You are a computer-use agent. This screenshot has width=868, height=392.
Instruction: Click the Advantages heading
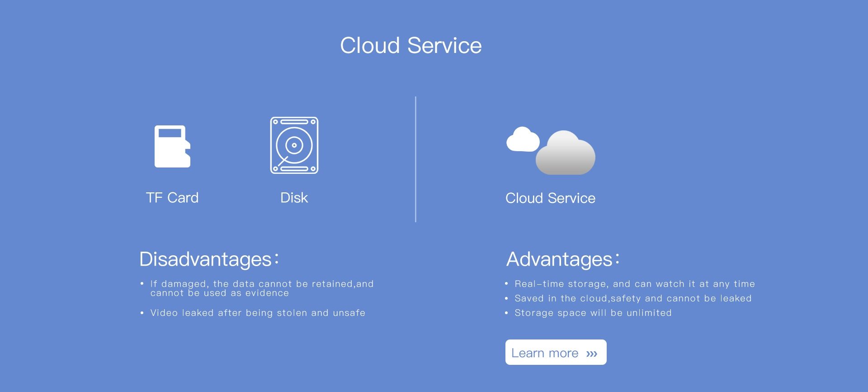coord(560,259)
